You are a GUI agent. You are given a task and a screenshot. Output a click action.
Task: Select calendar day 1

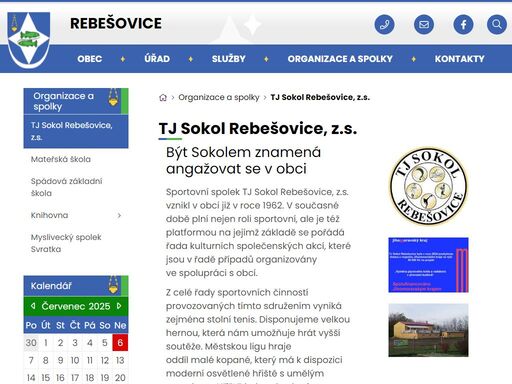(46, 343)
